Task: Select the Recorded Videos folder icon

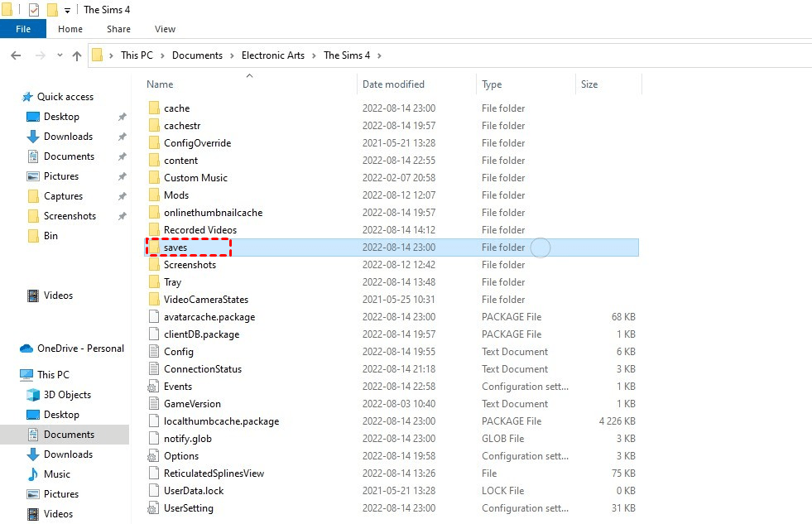Action: [154, 230]
